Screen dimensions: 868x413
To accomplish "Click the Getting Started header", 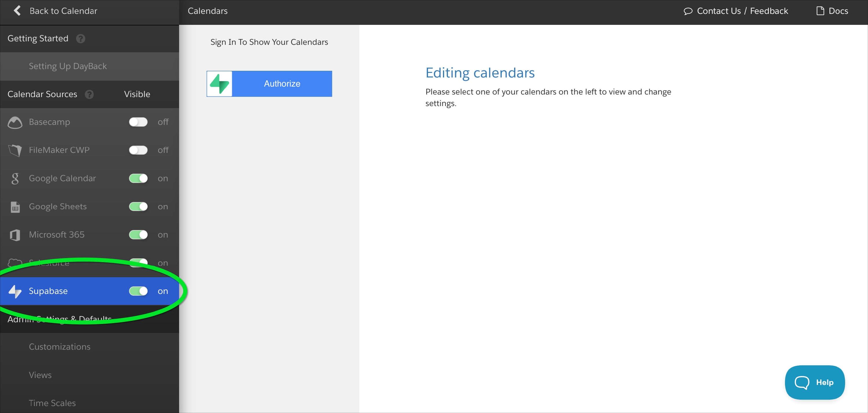I will [38, 38].
